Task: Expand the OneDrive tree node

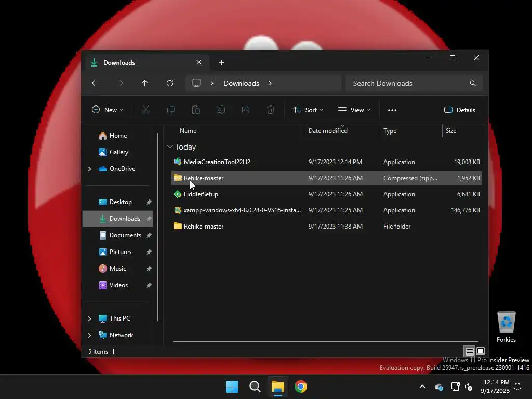Action: (x=89, y=169)
